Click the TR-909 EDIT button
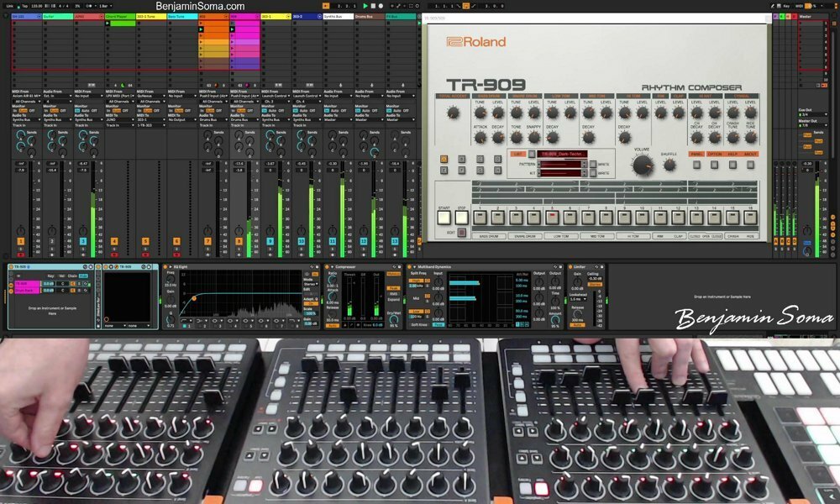Screen dimensions: 840x504 tap(461, 233)
